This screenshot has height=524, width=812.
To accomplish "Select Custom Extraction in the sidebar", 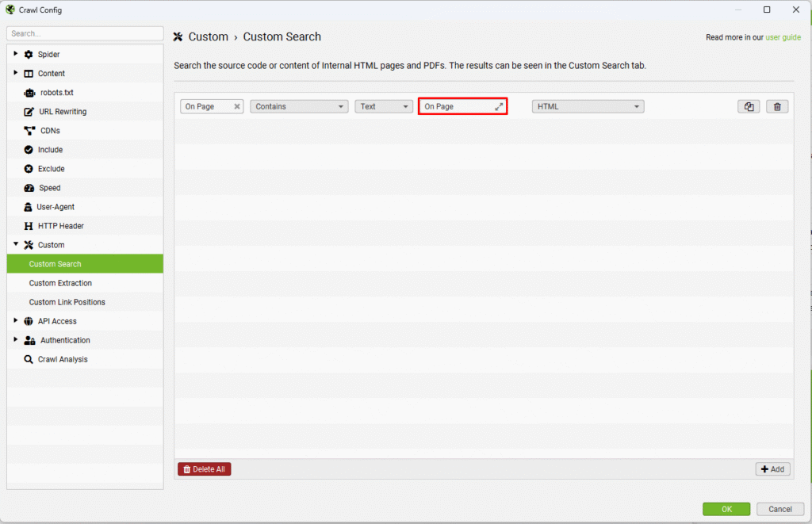I will [60, 283].
